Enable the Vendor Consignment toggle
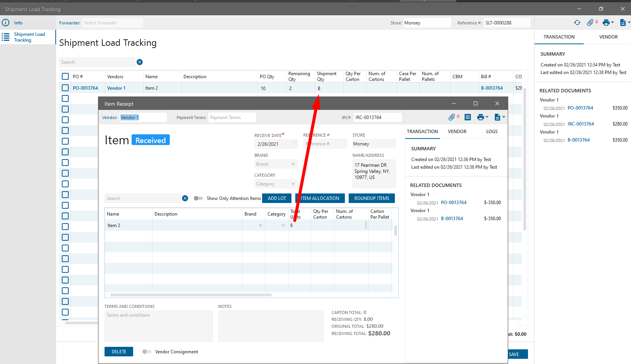This screenshot has width=631, height=364. point(146,352)
